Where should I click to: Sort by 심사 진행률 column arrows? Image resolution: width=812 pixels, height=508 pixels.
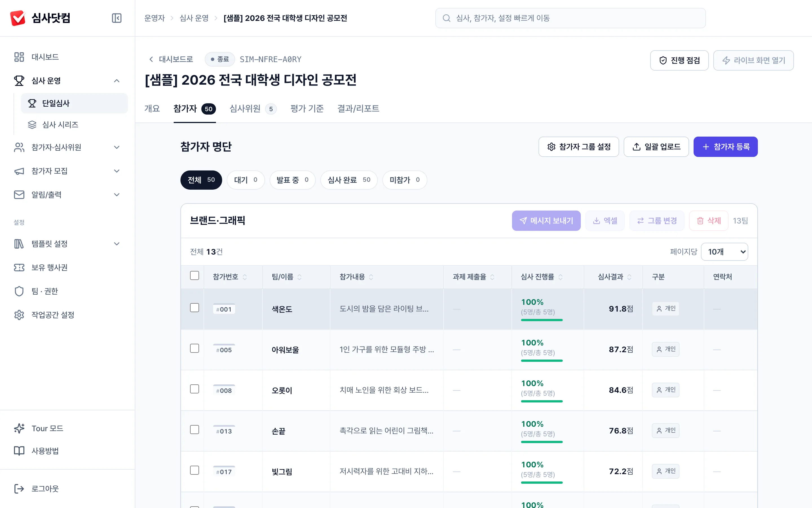(560, 277)
